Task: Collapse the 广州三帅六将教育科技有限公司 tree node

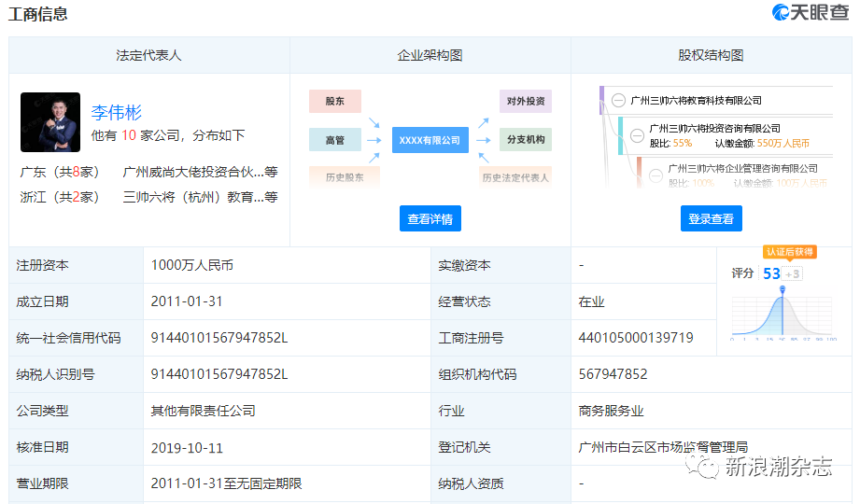Action: [x=619, y=101]
